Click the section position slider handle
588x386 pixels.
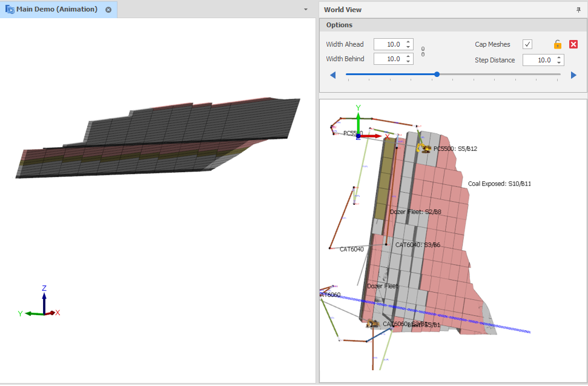(x=437, y=75)
